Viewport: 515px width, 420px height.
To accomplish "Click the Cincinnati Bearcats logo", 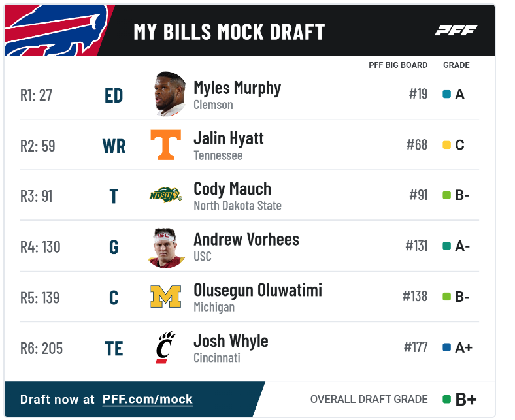I will [165, 347].
